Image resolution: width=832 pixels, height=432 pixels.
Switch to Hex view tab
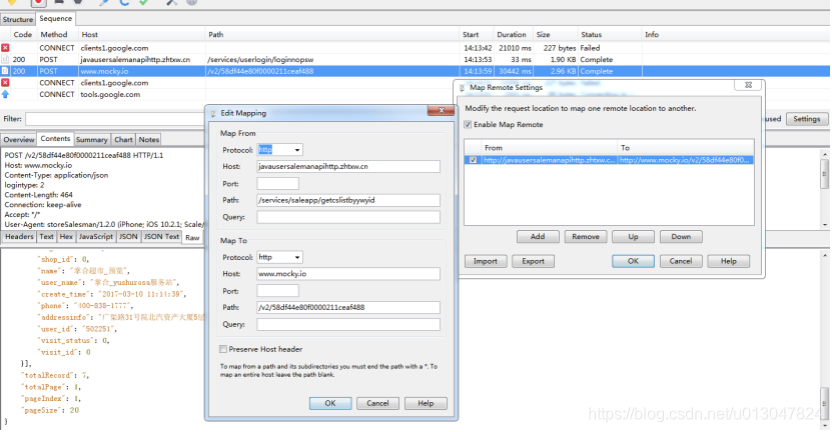click(66, 237)
